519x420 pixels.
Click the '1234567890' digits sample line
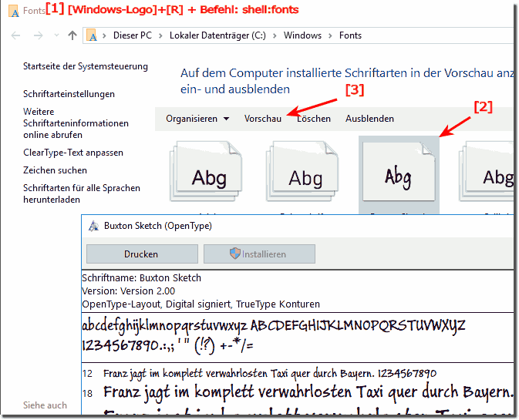pos(167,346)
